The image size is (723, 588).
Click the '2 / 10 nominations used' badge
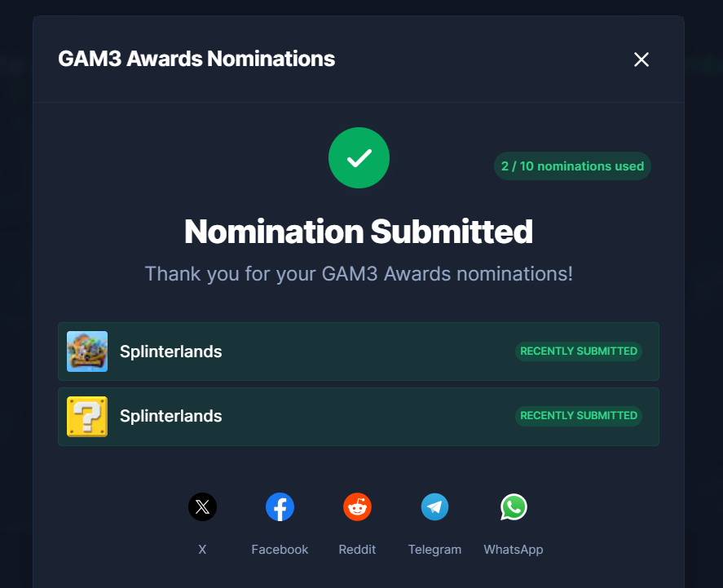click(x=572, y=166)
